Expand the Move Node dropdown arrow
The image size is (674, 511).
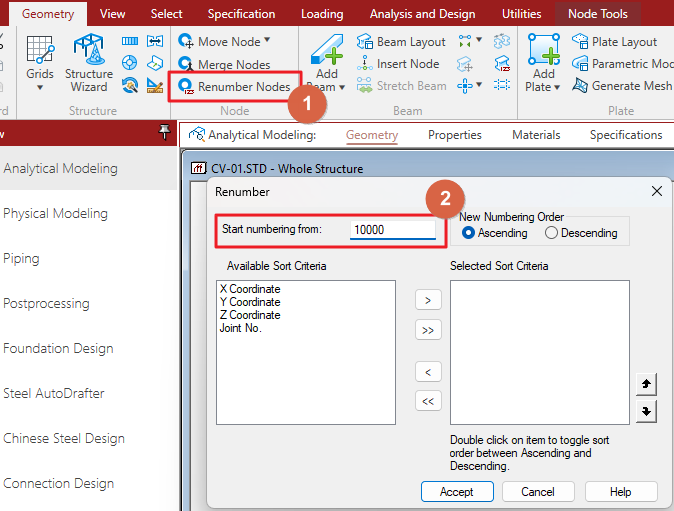point(267,42)
